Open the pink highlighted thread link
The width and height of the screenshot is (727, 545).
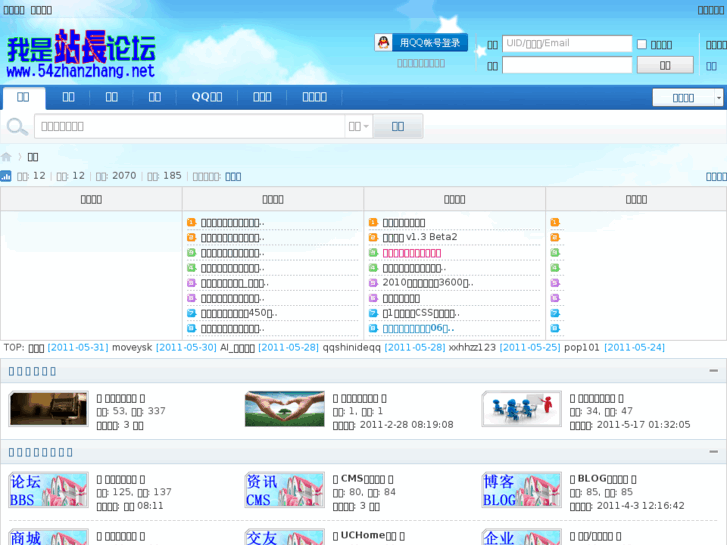[412, 253]
